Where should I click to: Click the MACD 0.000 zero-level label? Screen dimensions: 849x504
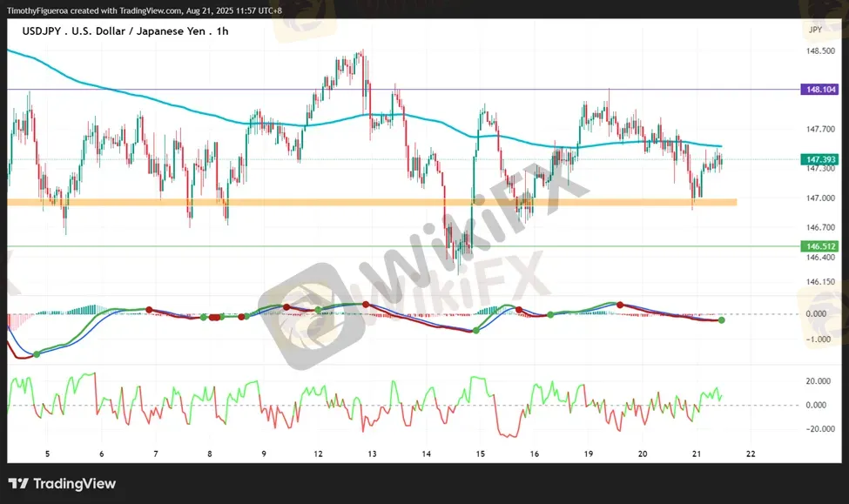click(815, 314)
